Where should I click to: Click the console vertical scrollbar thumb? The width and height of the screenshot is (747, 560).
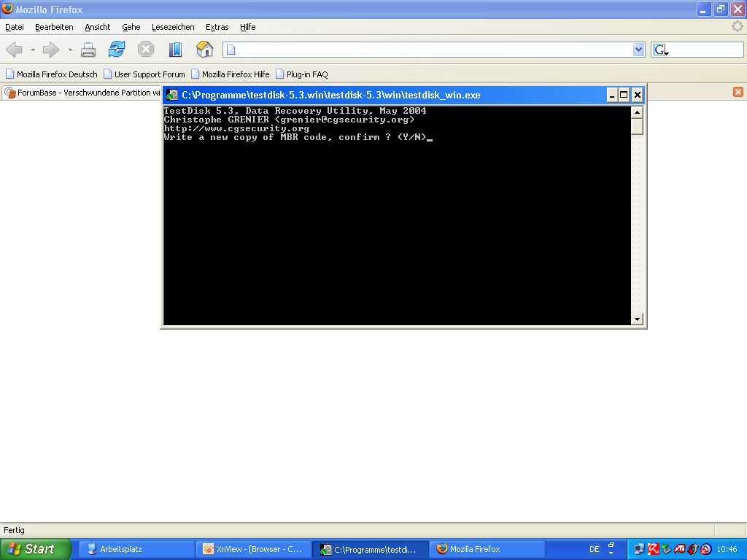637,127
